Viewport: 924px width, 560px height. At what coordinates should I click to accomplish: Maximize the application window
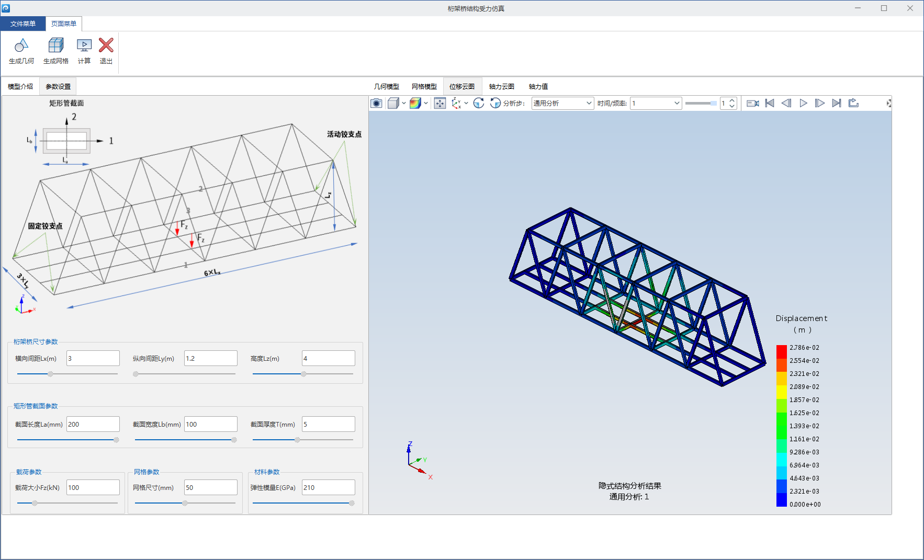click(884, 8)
